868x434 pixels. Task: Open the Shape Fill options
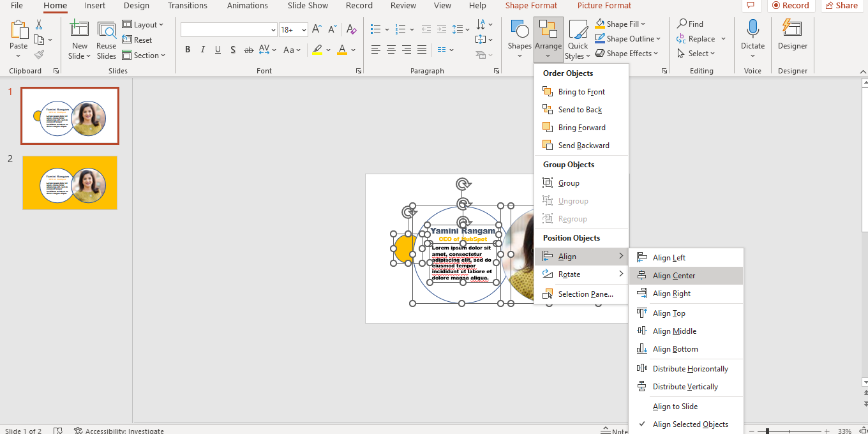(620, 24)
